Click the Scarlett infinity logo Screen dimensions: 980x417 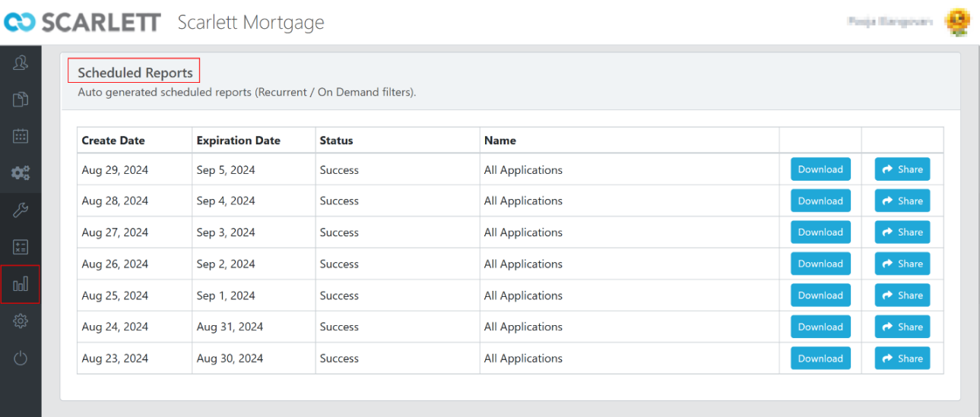(21, 23)
